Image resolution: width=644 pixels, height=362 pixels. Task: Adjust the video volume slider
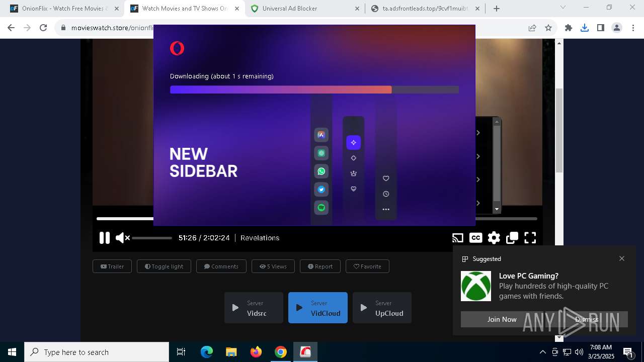pyautogui.click(x=152, y=238)
